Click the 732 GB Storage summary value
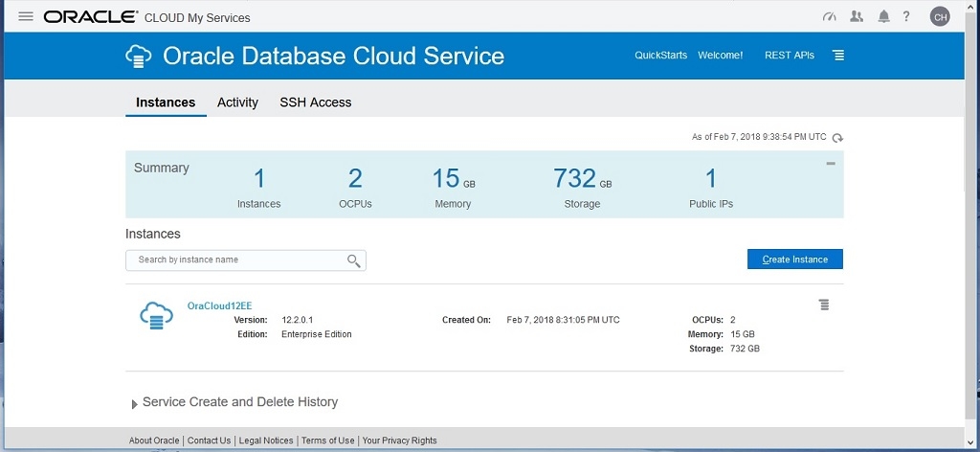Screen dimensions: 980x452 tap(582, 179)
